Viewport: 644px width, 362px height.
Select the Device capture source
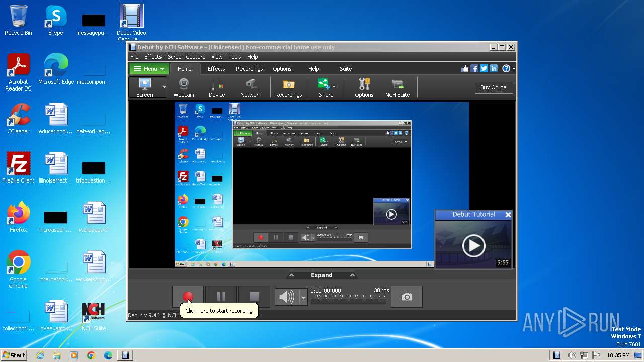coord(217,87)
